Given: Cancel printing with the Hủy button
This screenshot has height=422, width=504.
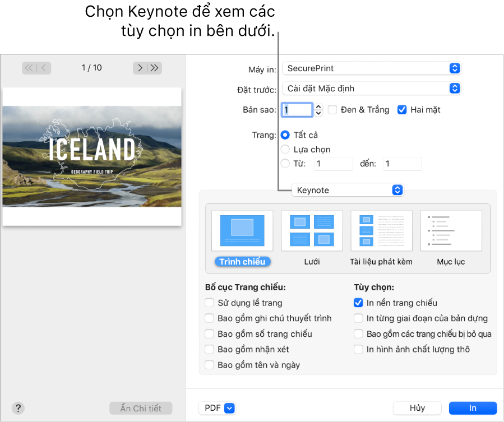Looking at the screenshot, I should tap(417, 408).
